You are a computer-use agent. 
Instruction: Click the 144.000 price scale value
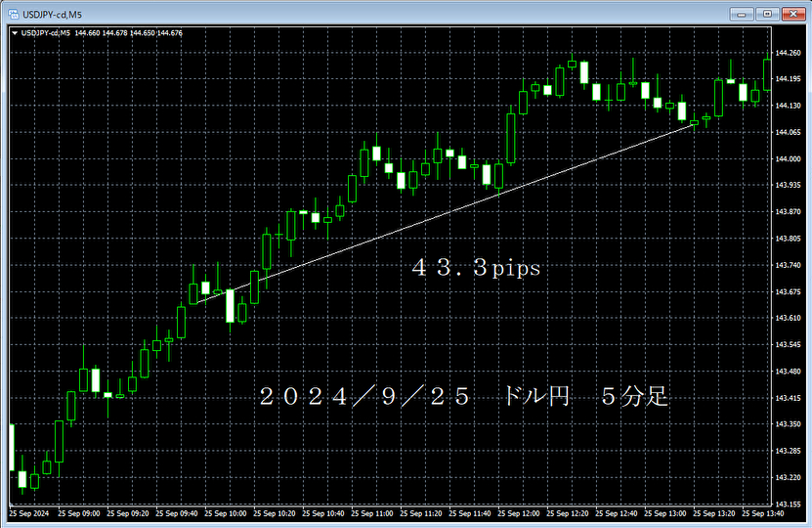789,158
